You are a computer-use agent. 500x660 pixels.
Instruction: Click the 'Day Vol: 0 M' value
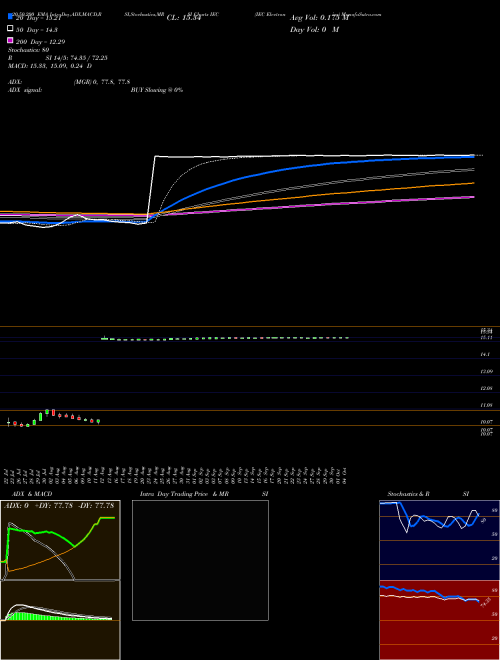coord(314,30)
